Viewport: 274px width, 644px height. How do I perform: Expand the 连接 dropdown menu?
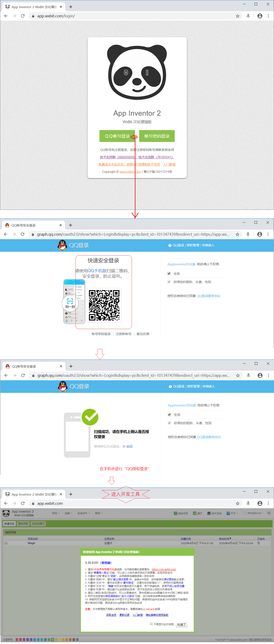pos(68,513)
